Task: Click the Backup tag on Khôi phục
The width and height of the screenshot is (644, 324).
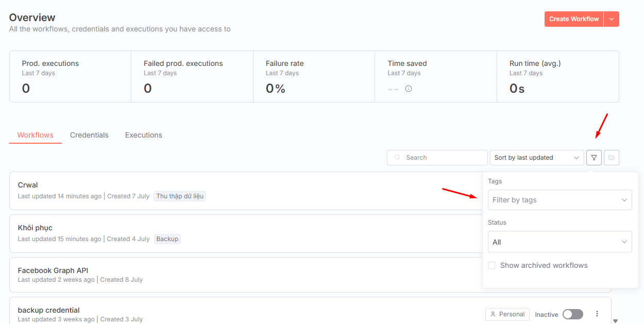Action: coord(167,239)
